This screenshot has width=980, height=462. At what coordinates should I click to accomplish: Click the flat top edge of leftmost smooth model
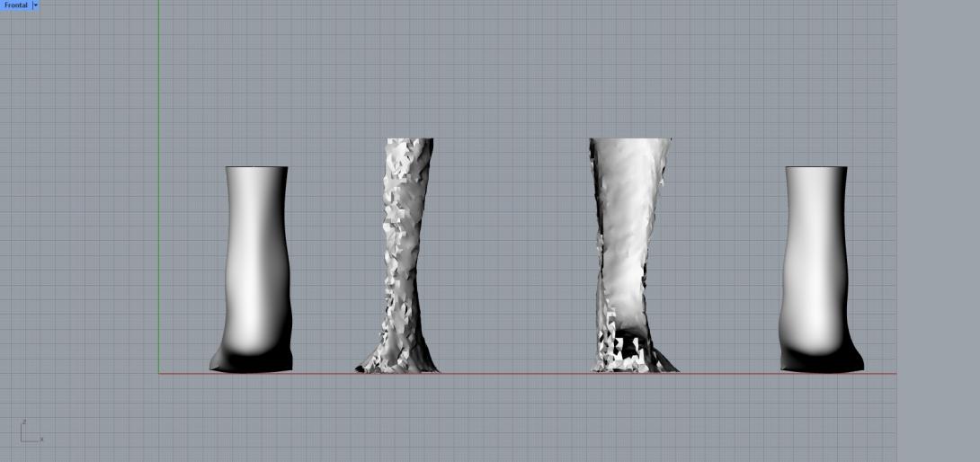pyautogui.click(x=256, y=167)
